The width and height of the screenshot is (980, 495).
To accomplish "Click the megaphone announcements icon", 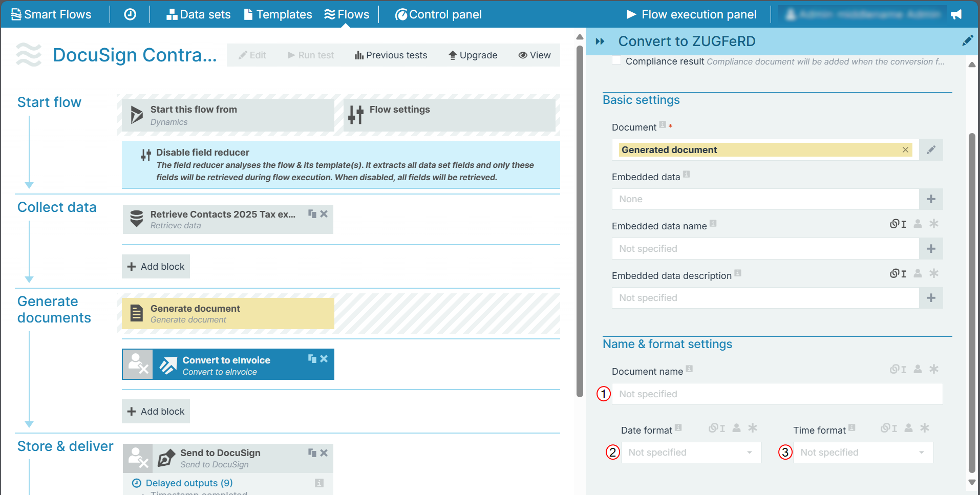I will click(956, 14).
